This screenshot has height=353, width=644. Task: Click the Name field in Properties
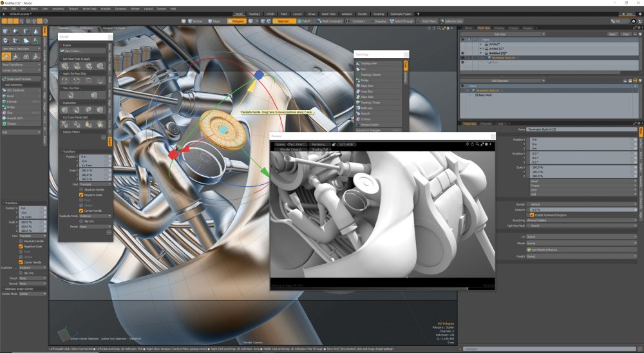pos(582,129)
